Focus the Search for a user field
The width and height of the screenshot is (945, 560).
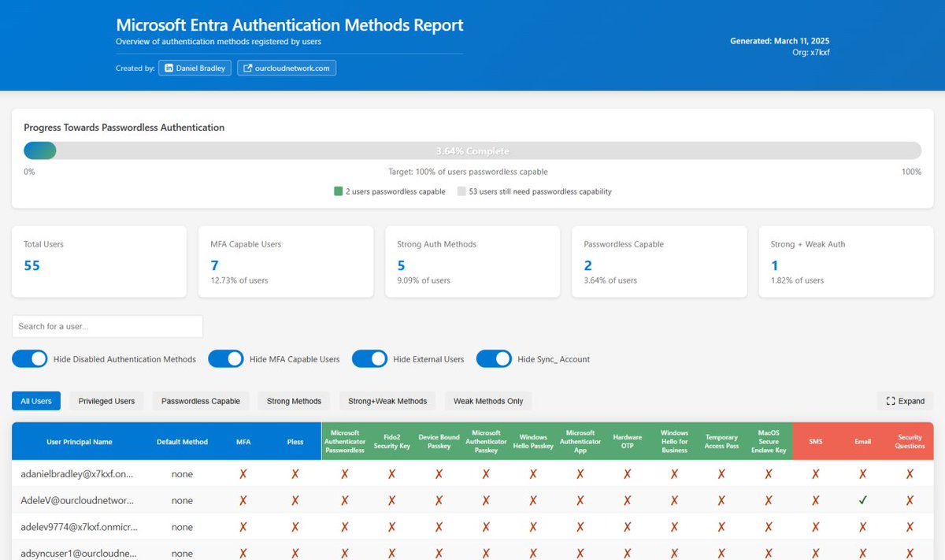(x=107, y=326)
